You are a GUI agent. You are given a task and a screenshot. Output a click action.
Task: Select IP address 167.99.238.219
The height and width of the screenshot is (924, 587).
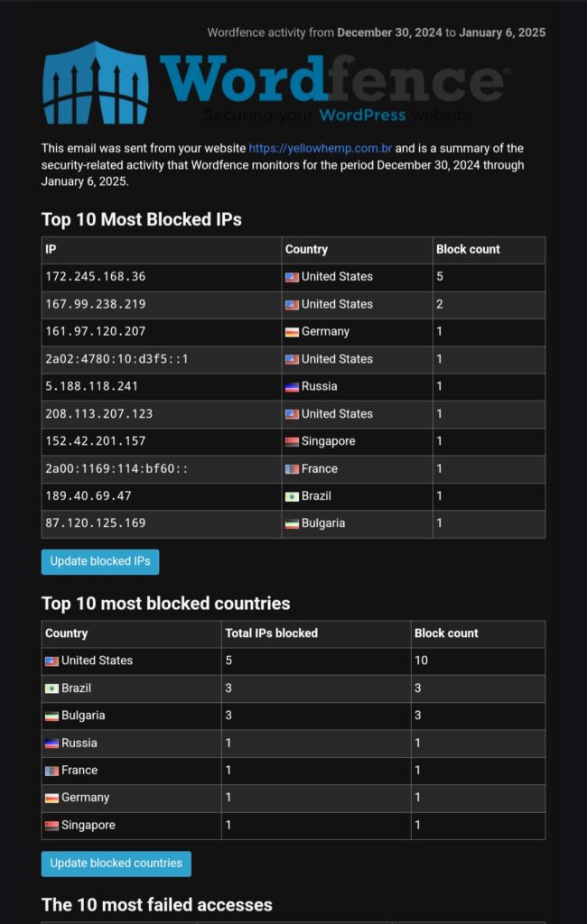96,304
